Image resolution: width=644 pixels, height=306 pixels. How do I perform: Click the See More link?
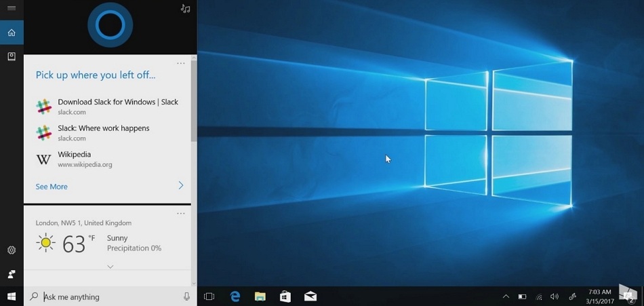tap(52, 187)
